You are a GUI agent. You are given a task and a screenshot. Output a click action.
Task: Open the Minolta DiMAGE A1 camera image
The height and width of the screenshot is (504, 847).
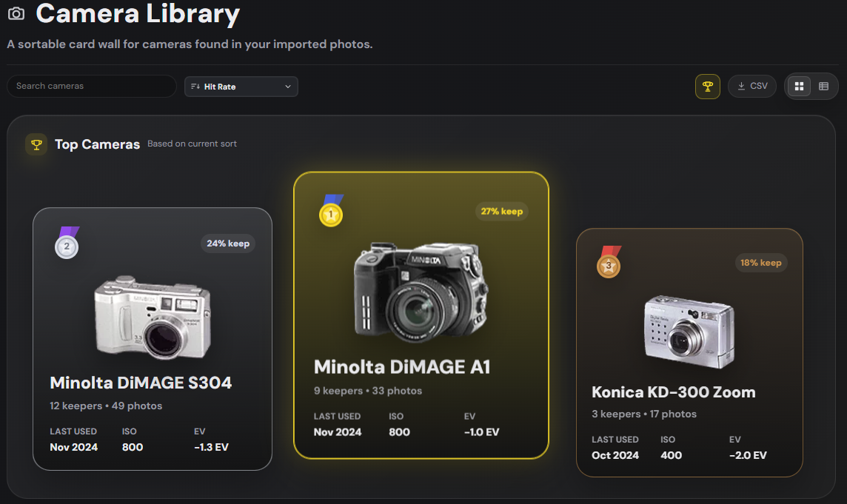pyautogui.click(x=421, y=292)
